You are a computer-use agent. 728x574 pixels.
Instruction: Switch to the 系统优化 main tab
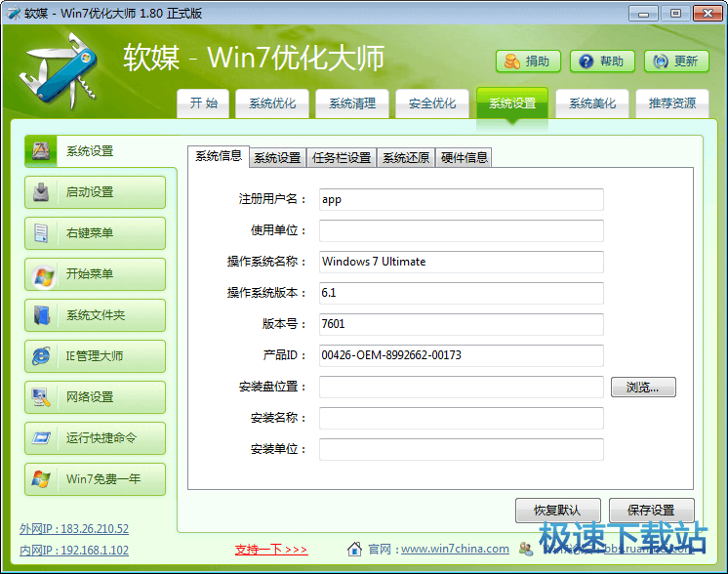click(272, 103)
